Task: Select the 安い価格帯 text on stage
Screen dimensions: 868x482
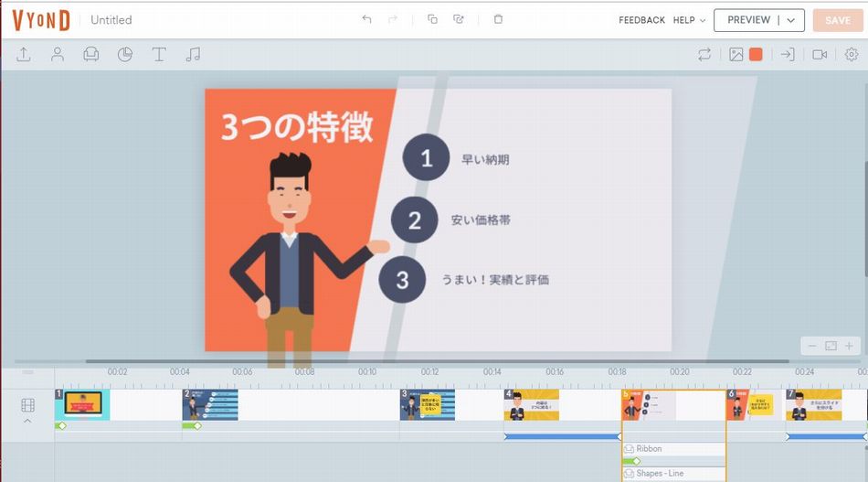Action: point(481,220)
